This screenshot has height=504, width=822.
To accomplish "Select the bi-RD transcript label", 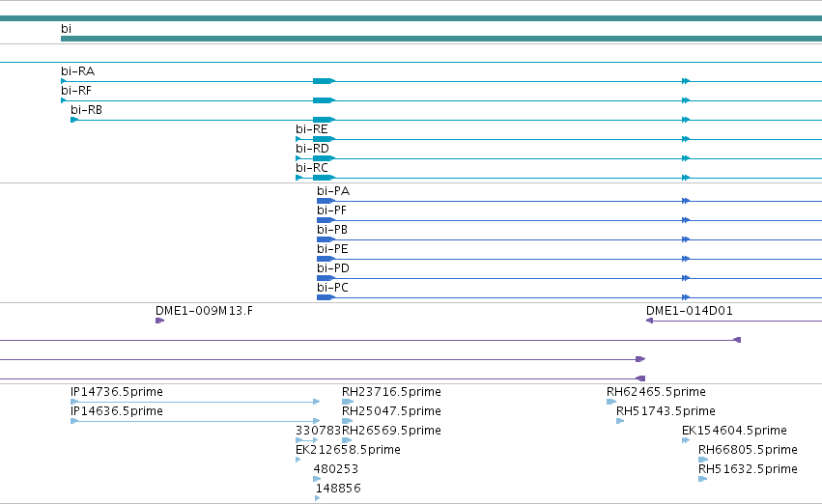I will coord(312,149).
